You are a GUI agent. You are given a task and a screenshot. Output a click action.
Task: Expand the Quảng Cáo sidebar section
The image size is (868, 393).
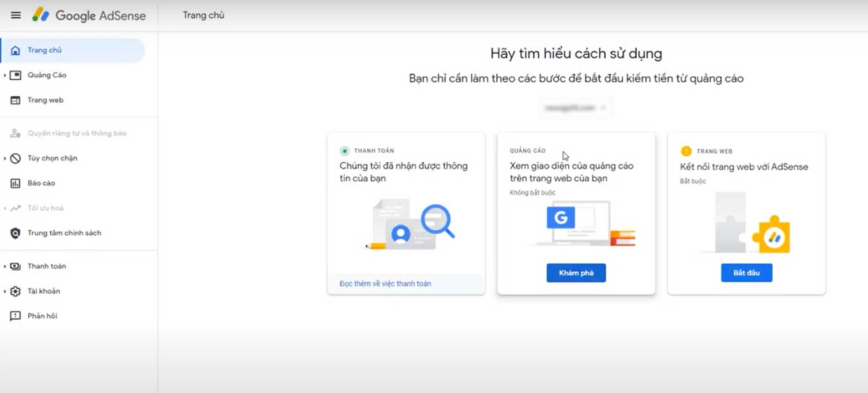[5, 75]
